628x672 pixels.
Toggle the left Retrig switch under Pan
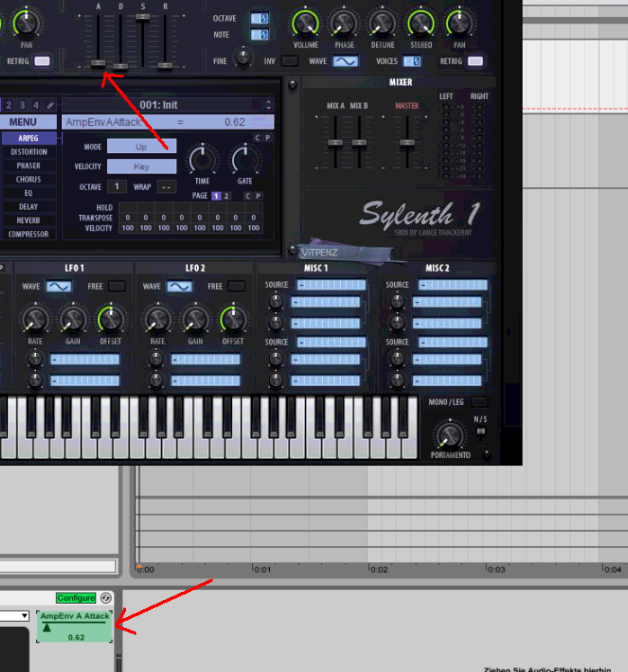pyautogui.click(x=42, y=61)
